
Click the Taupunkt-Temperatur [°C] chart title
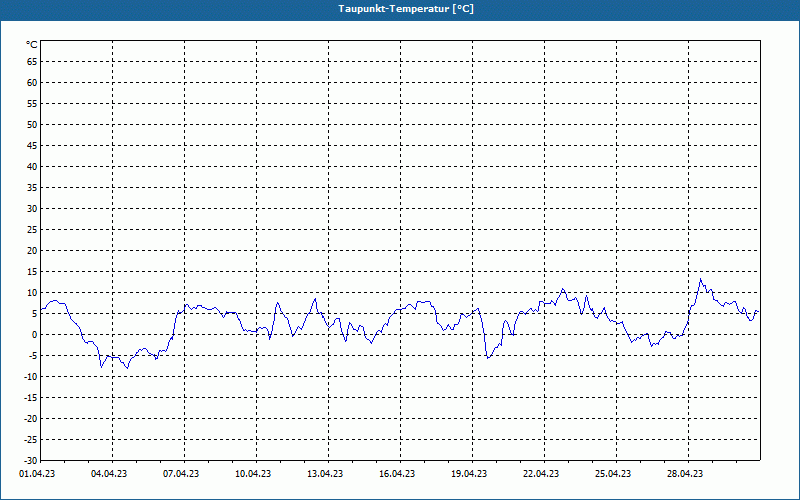[406, 9]
